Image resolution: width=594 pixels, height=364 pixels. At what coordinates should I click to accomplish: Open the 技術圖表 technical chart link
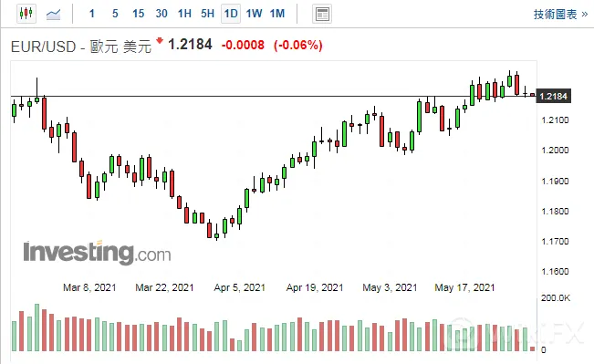click(x=560, y=15)
